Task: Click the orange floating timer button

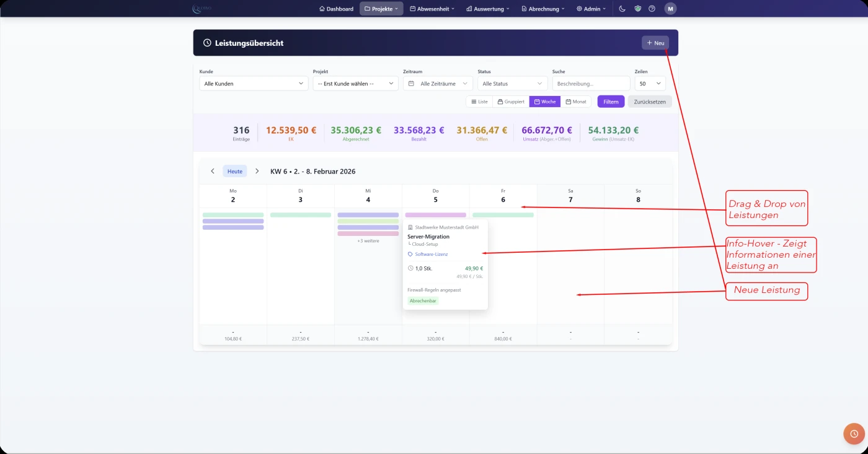Action: (854, 434)
